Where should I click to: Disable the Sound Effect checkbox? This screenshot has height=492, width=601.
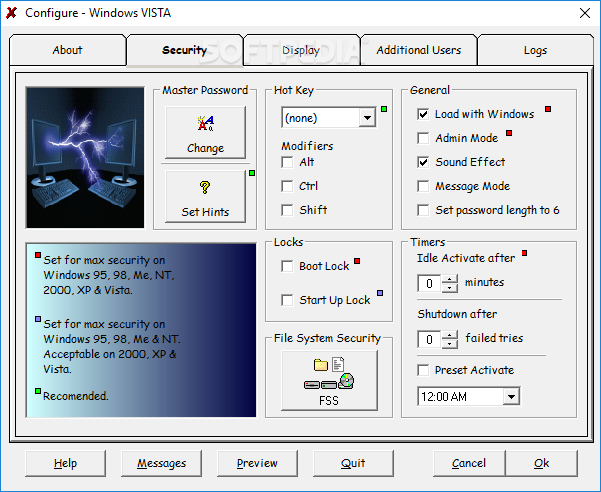point(423,162)
